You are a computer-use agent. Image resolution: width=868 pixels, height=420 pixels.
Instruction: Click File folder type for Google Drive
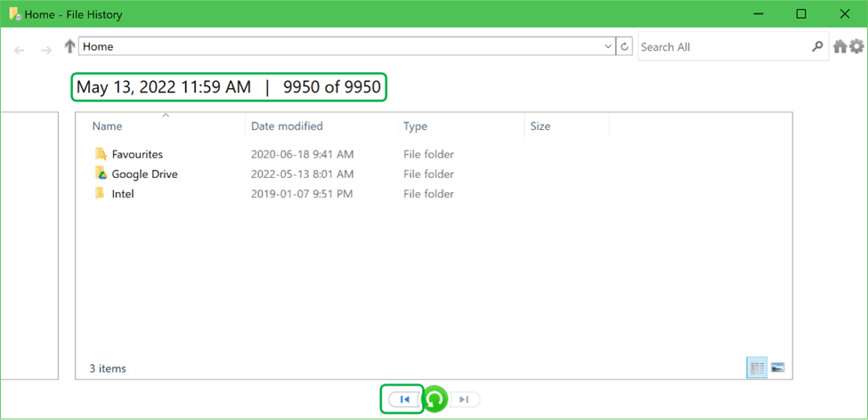428,174
